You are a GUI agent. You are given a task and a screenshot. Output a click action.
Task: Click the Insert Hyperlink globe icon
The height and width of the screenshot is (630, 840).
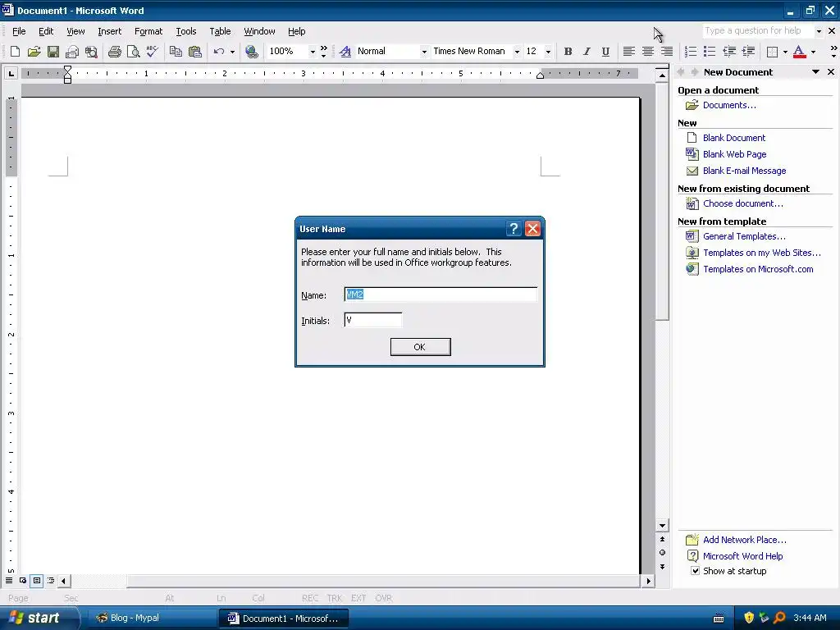click(251, 52)
